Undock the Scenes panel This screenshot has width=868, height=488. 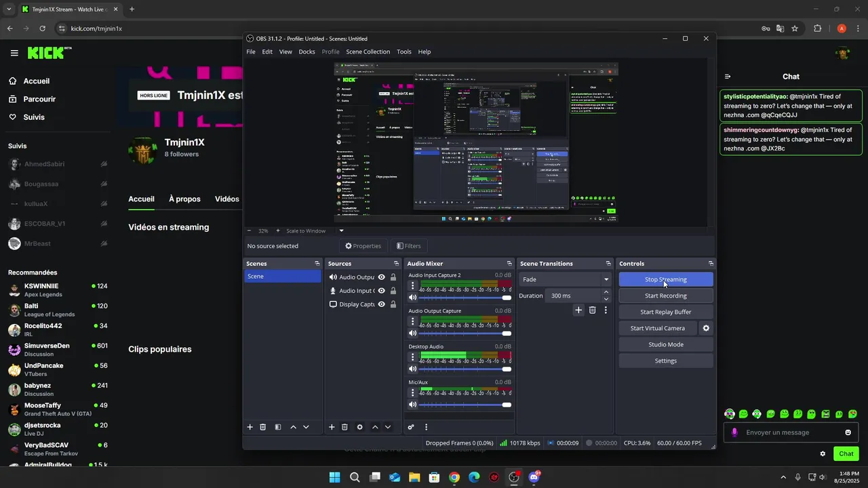click(x=317, y=264)
